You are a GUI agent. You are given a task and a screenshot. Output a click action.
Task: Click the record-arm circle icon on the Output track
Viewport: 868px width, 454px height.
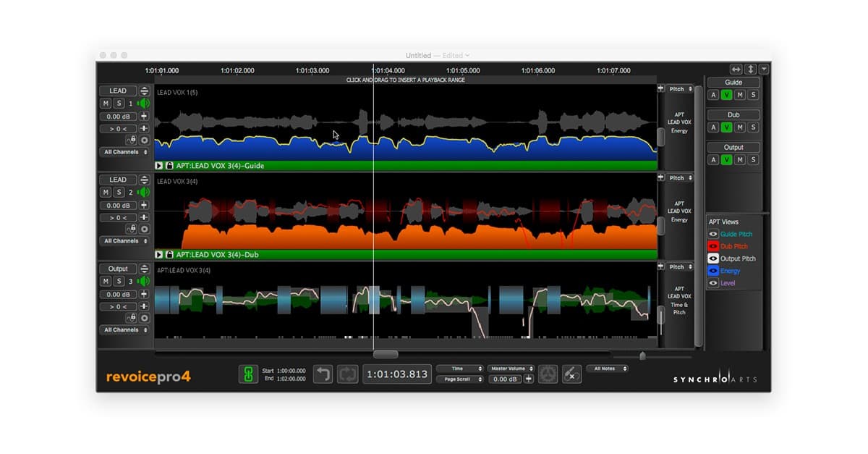point(144,318)
